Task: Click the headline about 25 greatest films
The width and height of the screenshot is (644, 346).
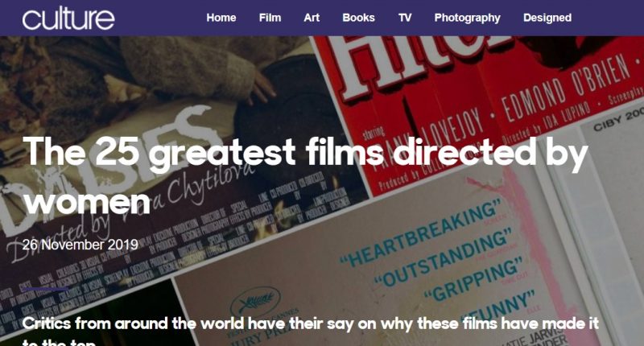Action: pyautogui.click(x=305, y=175)
